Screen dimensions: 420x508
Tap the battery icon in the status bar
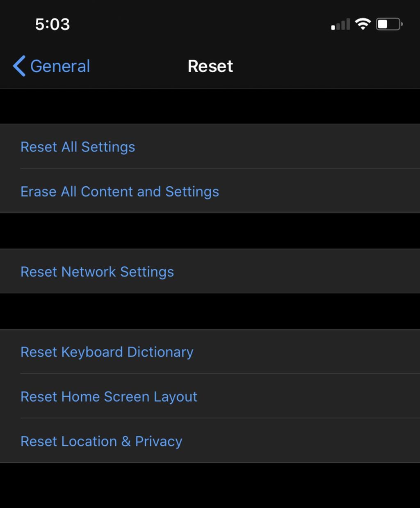(x=389, y=24)
